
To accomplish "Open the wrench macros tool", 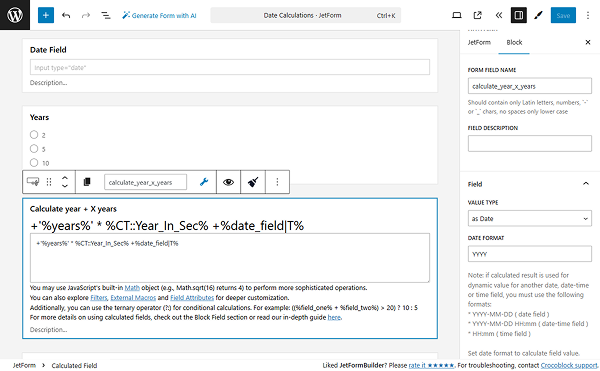I will [x=204, y=182].
